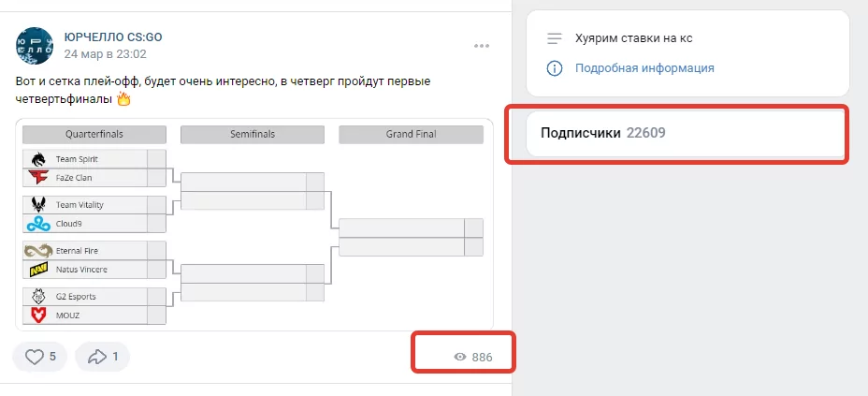
Task: Like the post with the heart icon
Action: coord(39,357)
